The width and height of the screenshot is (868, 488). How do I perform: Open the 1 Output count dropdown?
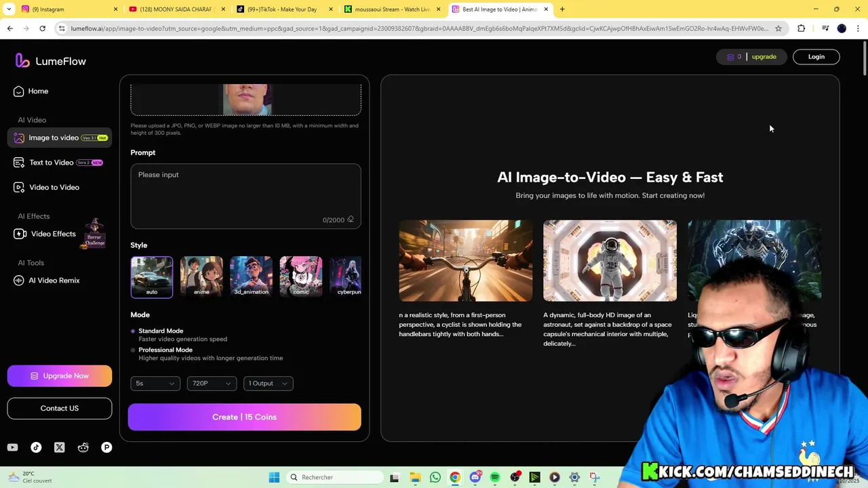268,384
